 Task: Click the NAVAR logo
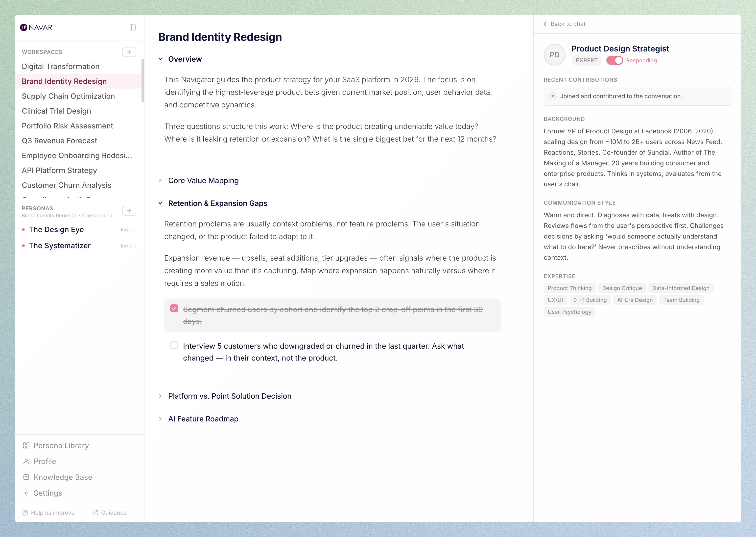pos(36,27)
